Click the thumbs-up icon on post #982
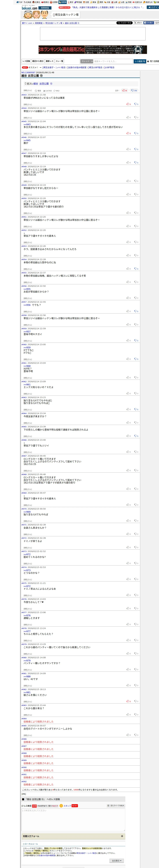This screenshot has height=868, width=159. 128,701
